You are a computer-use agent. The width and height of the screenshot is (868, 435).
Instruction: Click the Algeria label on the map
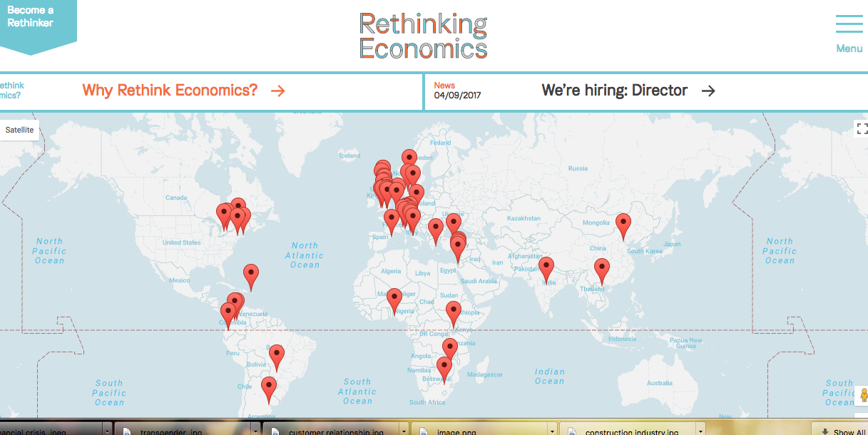pyautogui.click(x=392, y=271)
